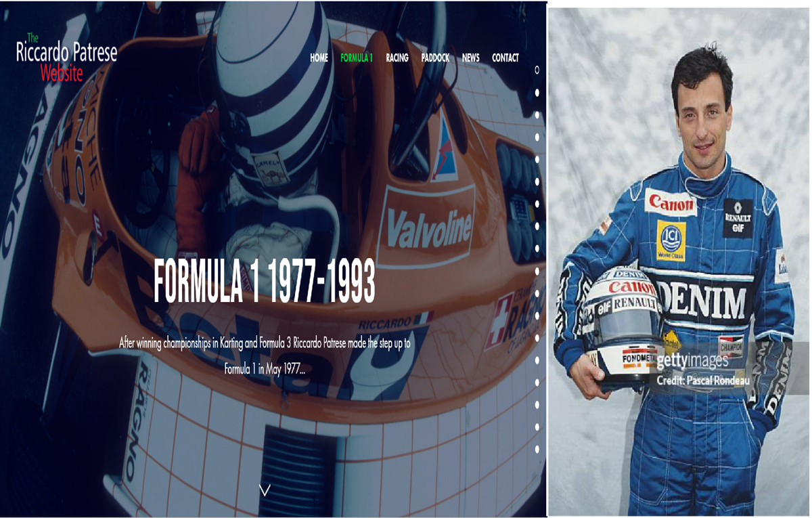Image resolution: width=812 pixels, height=518 pixels.
Task: Click the gettyimages watermark on the photo
Action: [x=692, y=361]
